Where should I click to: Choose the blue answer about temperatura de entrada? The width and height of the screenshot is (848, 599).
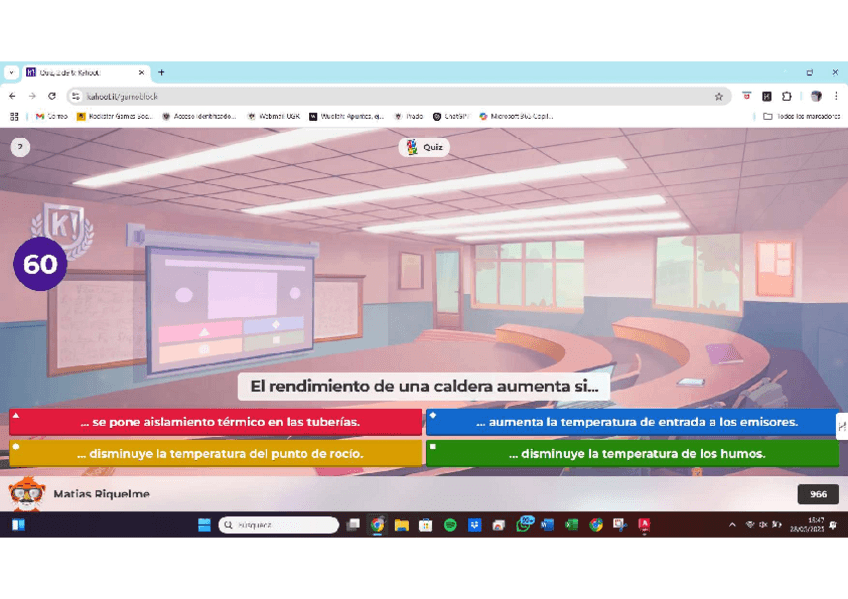pyautogui.click(x=632, y=422)
